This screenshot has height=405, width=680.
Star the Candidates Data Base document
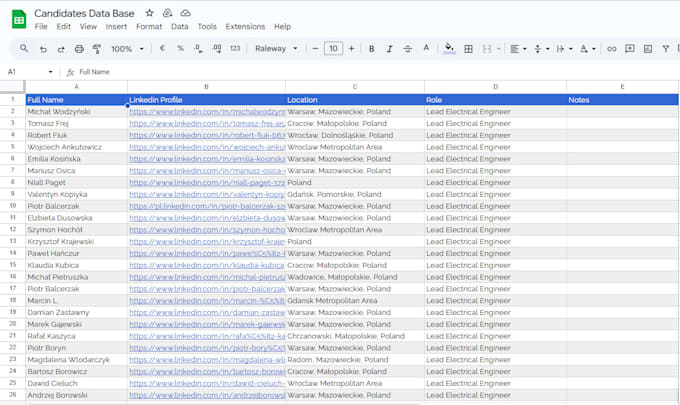pyautogui.click(x=149, y=13)
